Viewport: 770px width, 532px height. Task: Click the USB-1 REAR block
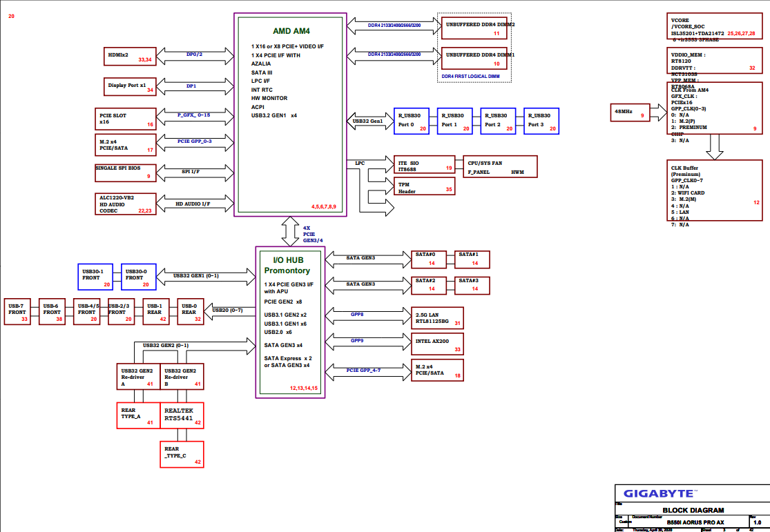click(155, 312)
